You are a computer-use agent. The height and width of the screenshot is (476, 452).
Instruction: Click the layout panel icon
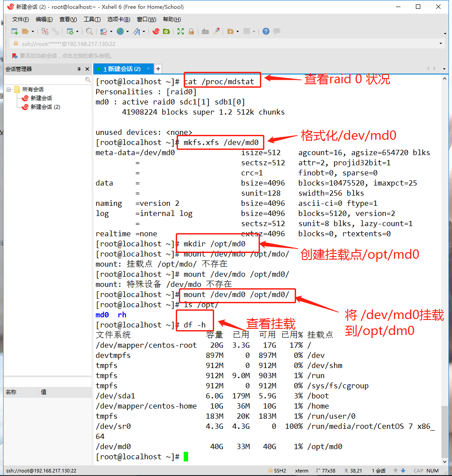pyautogui.click(x=247, y=31)
